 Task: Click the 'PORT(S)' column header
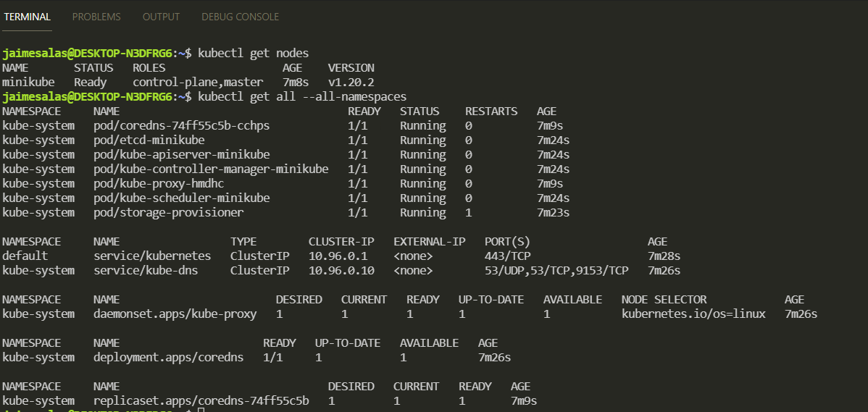pyautogui.click(x=508, y=242)
